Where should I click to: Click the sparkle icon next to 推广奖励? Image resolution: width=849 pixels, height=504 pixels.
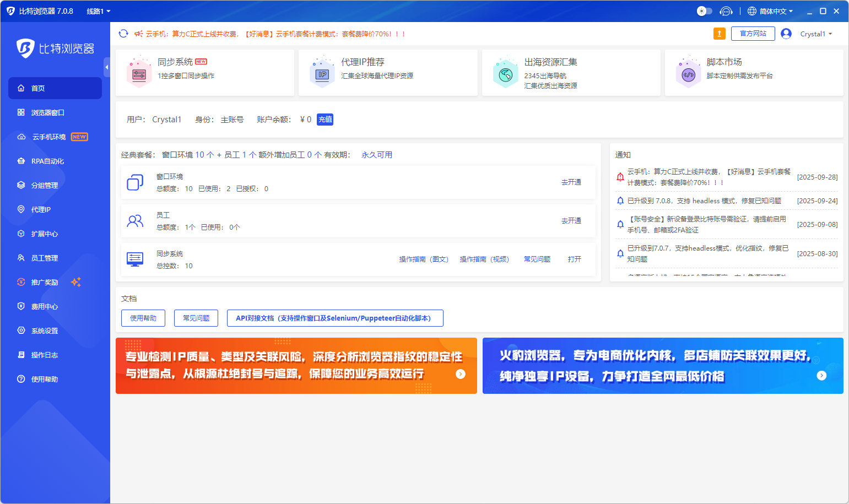tap(76, 282)
